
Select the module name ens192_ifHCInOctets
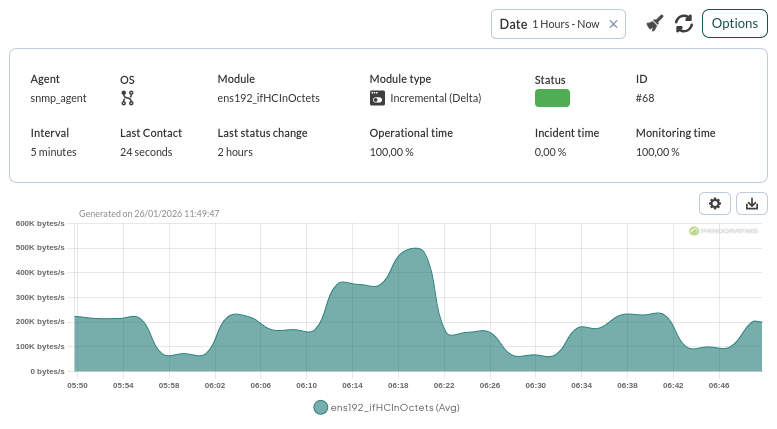coord(269,98)
